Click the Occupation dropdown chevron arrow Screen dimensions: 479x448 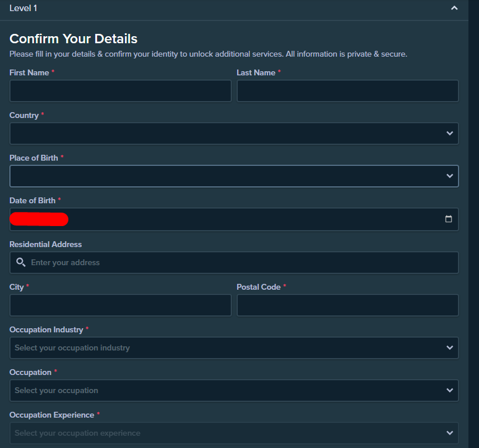click(x=449, y=390)
